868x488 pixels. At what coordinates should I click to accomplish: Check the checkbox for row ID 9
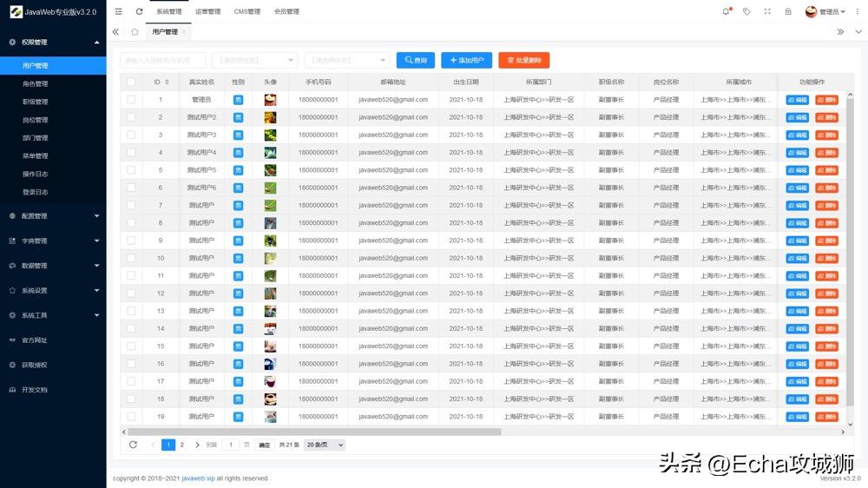click(x=131, y=241)
